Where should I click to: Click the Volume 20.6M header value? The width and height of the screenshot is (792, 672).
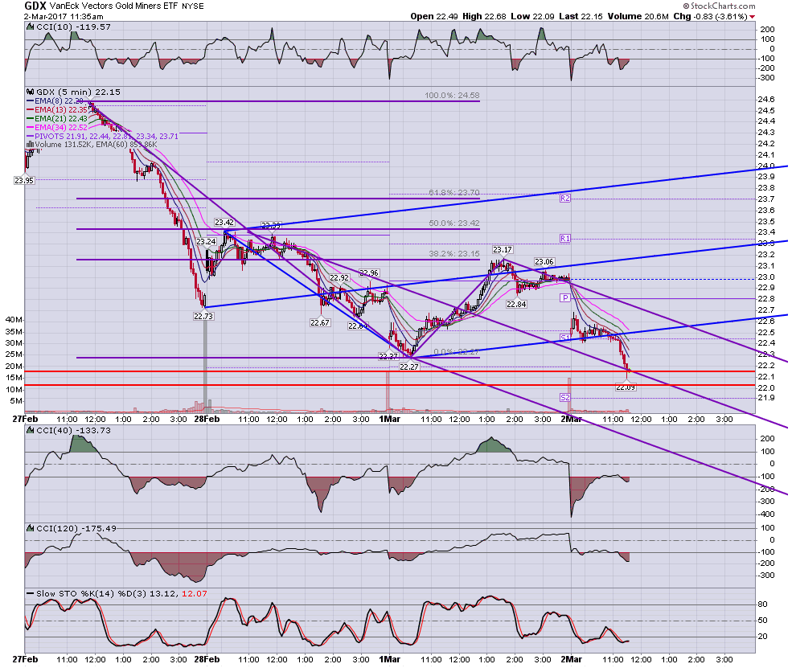pos(638,16)
